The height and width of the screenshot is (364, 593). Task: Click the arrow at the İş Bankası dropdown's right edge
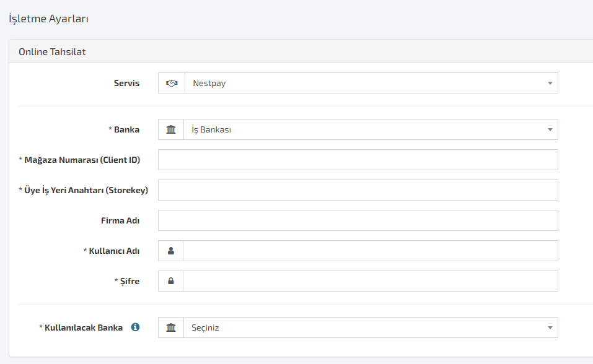pos(550,129)
